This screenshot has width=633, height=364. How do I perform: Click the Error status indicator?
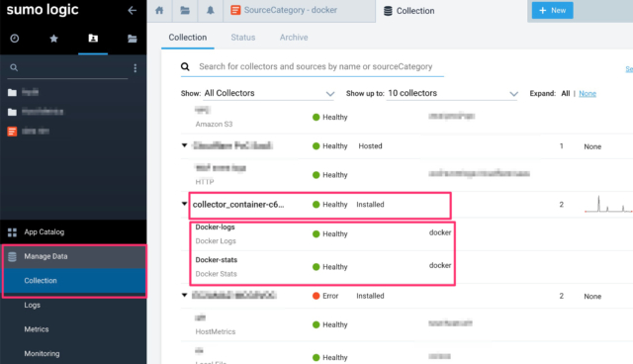click(x=325, y=296)
